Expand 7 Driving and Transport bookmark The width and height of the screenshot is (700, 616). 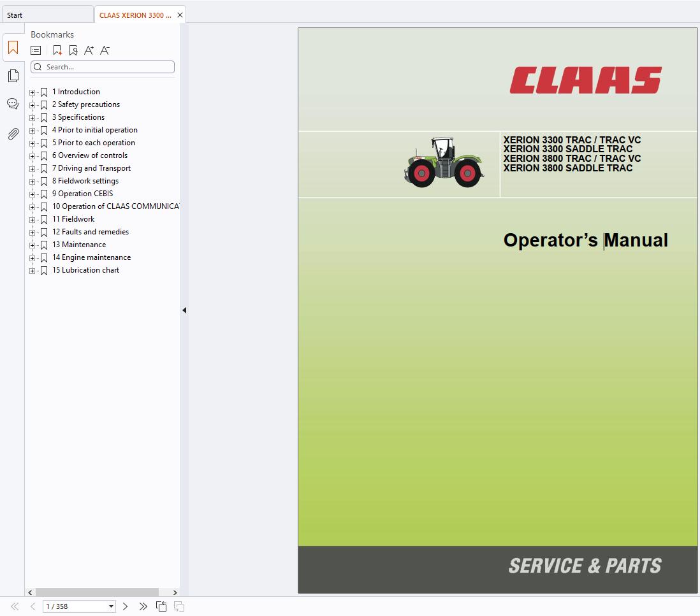(32, 169)
